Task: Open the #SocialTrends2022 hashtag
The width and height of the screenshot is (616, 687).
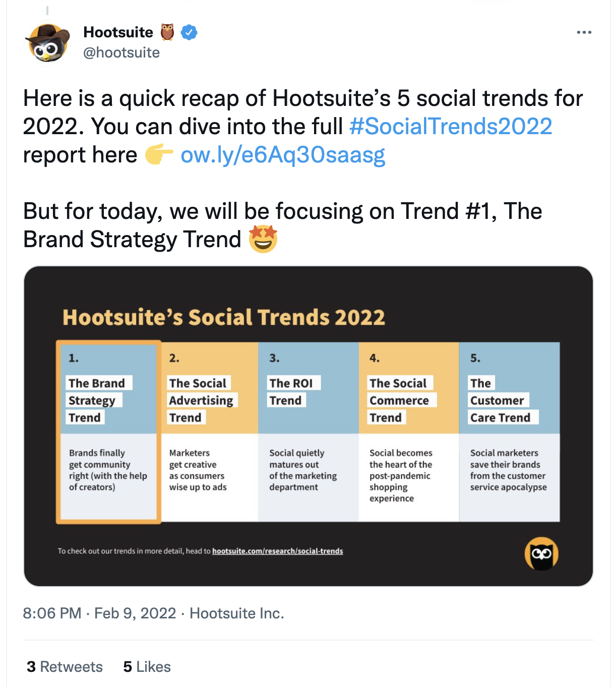Action: [x=450, y=127]
